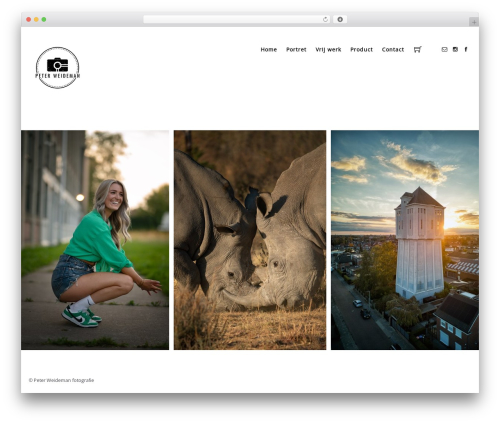This screenshot has width=500, height=423.
Task: Open the Facebook icon link
Action: point(466,49)
